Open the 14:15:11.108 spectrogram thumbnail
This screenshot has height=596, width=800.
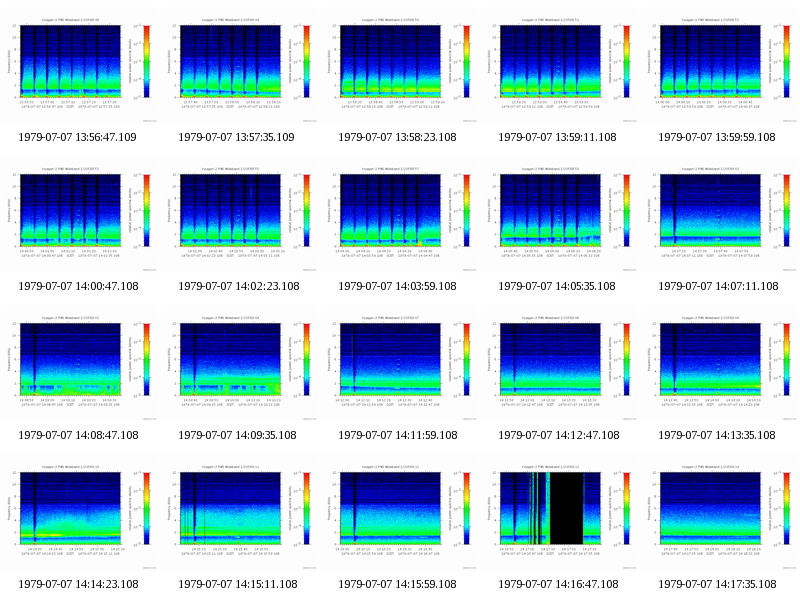239,512
